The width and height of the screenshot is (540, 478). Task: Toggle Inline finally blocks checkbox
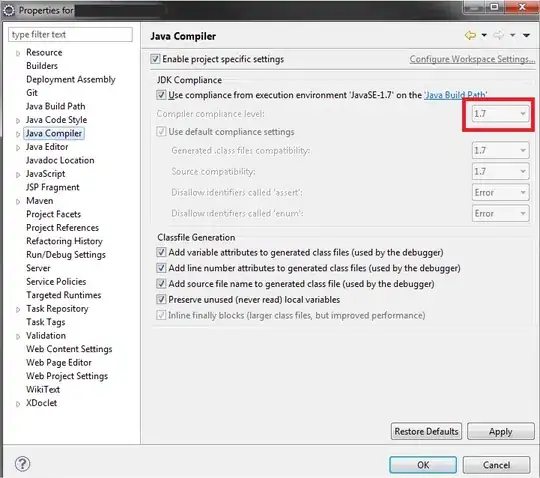pos(161,315)
